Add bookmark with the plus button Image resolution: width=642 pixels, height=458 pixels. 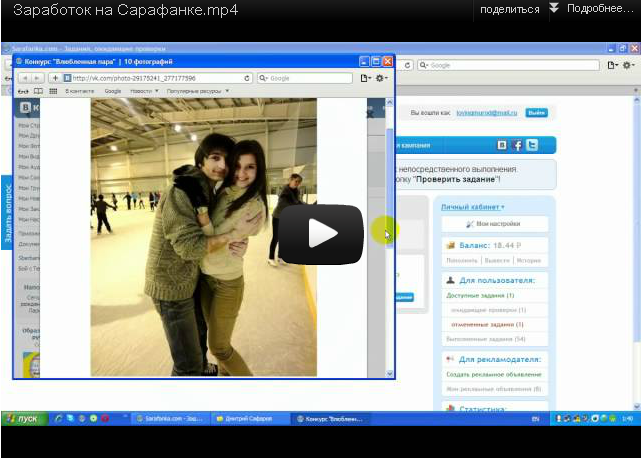click(x=55, y=78)
